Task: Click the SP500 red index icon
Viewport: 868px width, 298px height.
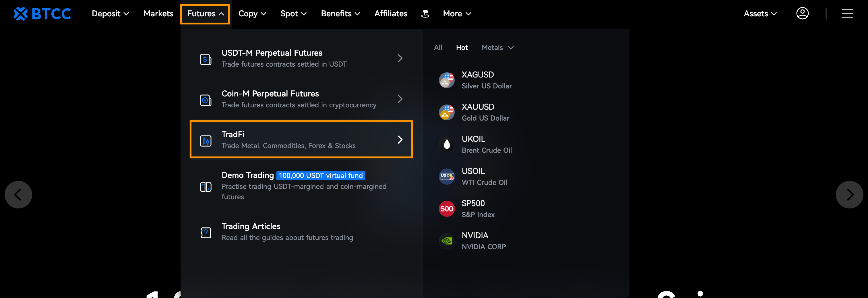Action: tap(446, 209)
